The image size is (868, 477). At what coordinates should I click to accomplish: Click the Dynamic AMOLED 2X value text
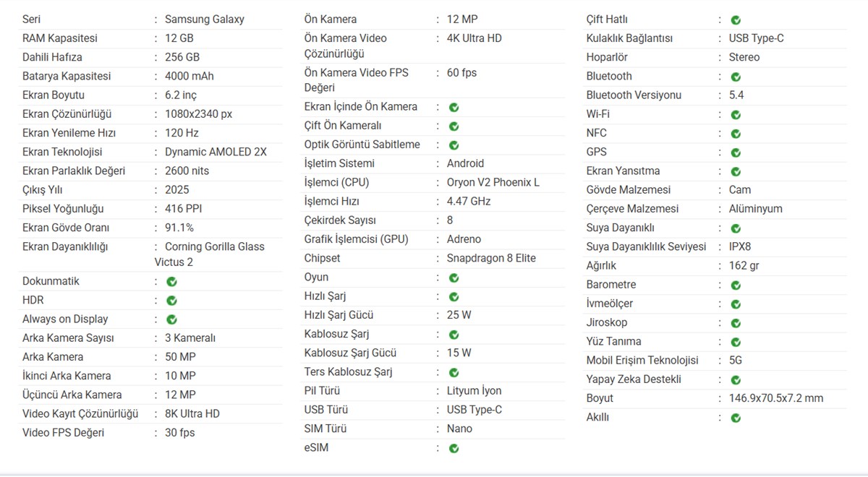coord(216,152)
